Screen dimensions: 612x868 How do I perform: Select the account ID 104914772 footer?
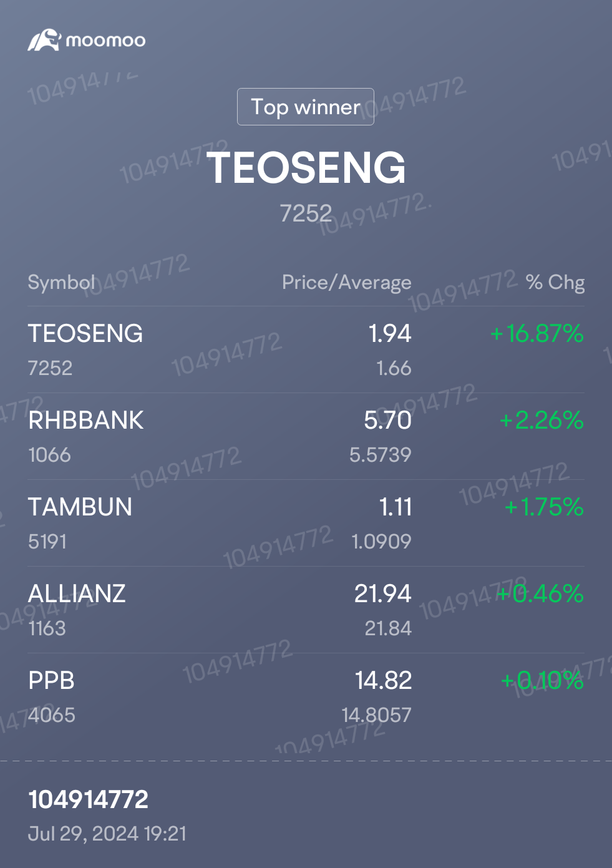click(89, 800)
